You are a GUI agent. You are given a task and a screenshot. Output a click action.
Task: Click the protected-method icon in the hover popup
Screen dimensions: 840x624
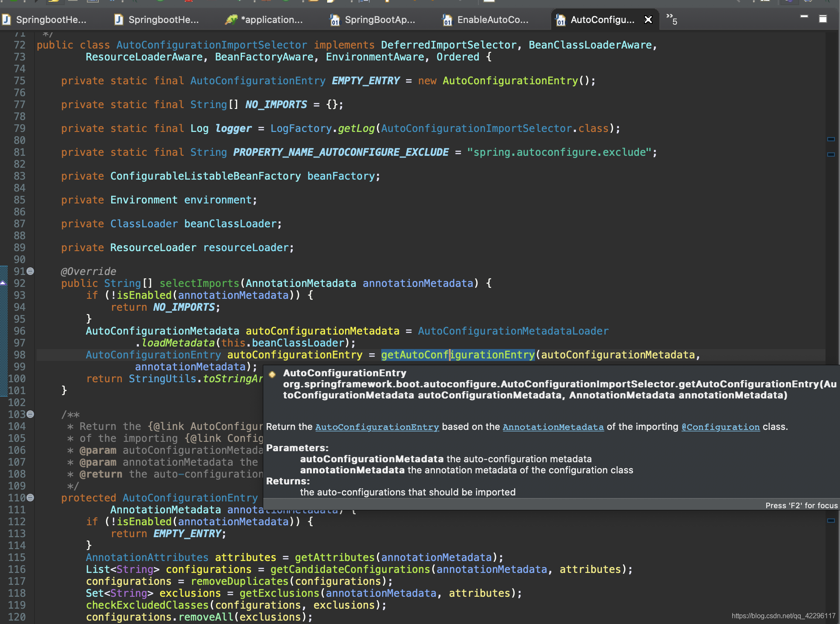coord(272,374)
